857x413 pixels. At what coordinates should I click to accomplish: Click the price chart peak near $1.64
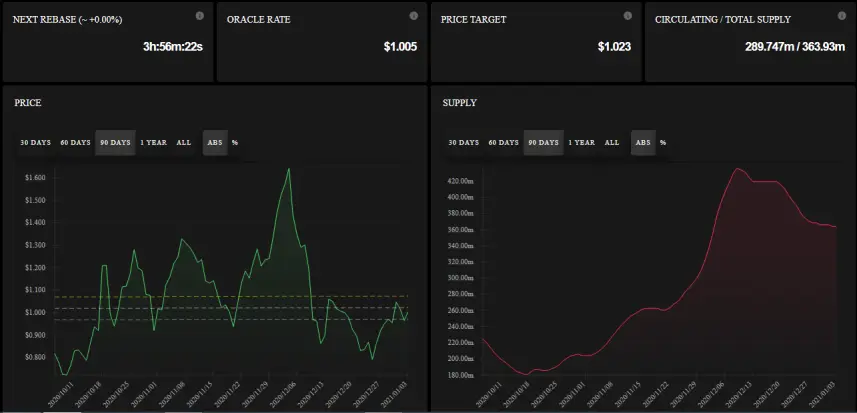click(x=289, y=169)
